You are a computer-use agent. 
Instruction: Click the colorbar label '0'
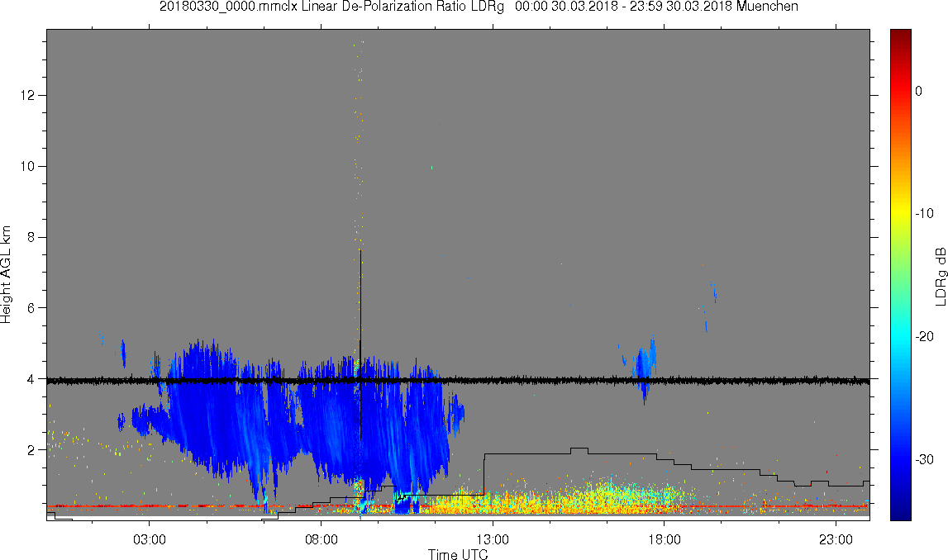(919, 91)
